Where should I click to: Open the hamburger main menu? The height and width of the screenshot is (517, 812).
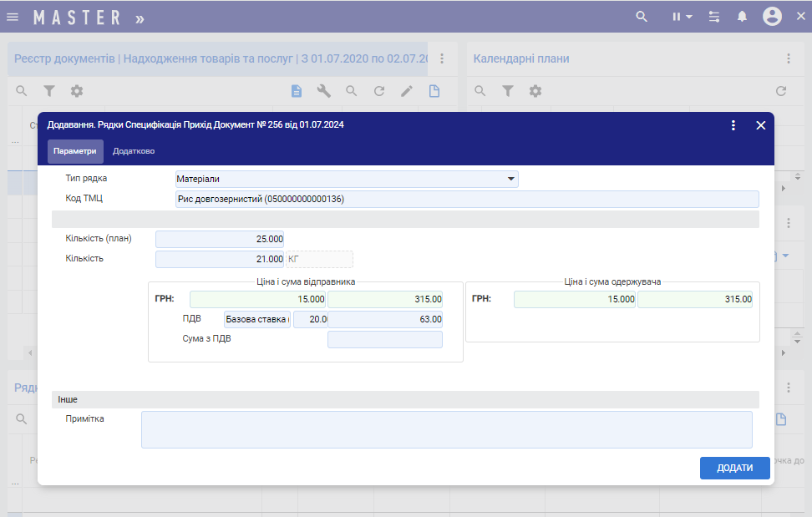[x=13, y=17]
